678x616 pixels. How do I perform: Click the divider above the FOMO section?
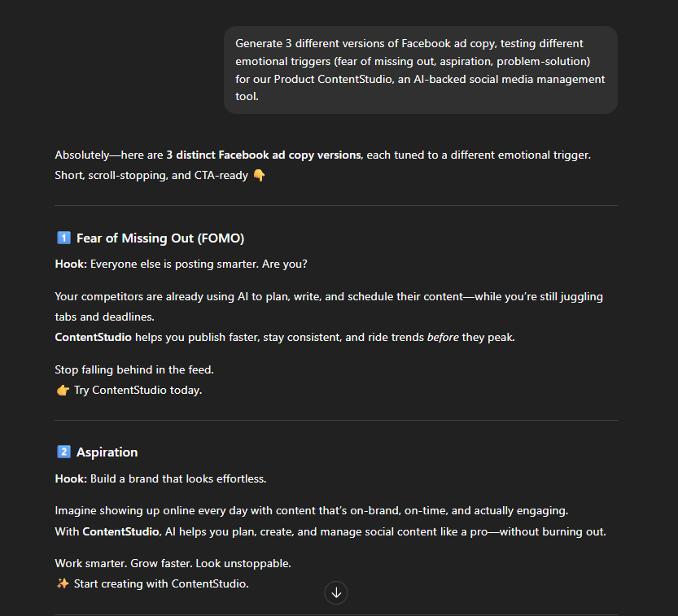(336, 207)
